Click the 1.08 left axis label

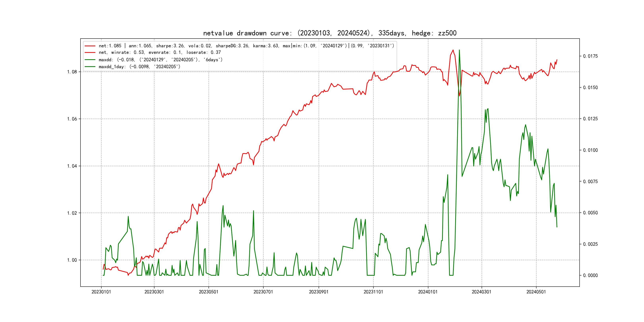coord(72,72)
